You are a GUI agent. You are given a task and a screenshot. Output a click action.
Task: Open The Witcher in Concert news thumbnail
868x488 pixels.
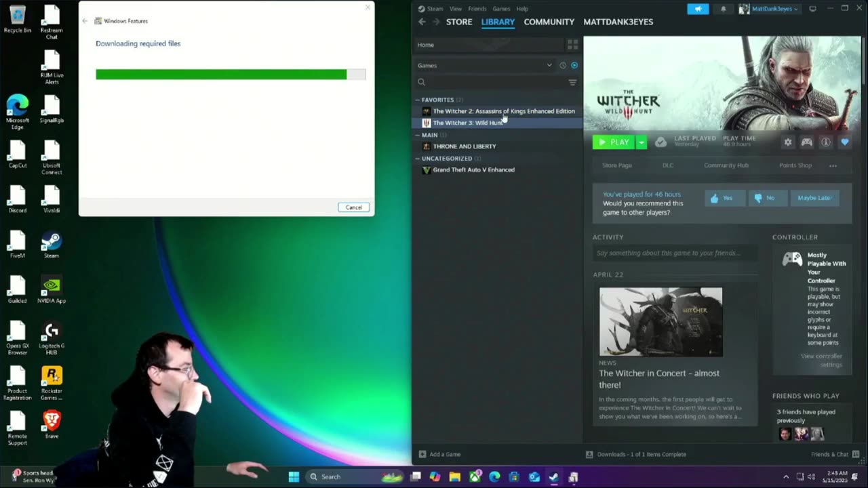[x=660, y=322]
